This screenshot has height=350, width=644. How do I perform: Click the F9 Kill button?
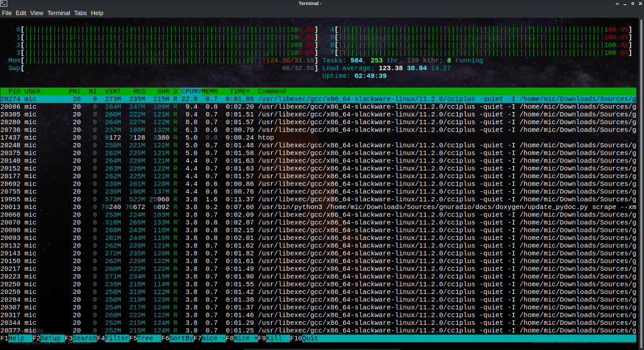pos(275,338)
